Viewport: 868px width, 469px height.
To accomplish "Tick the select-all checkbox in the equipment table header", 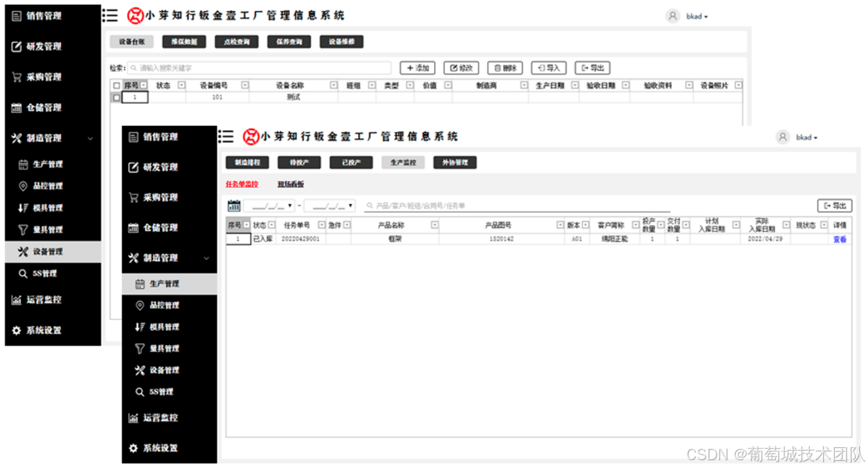I will click(117, 86).
